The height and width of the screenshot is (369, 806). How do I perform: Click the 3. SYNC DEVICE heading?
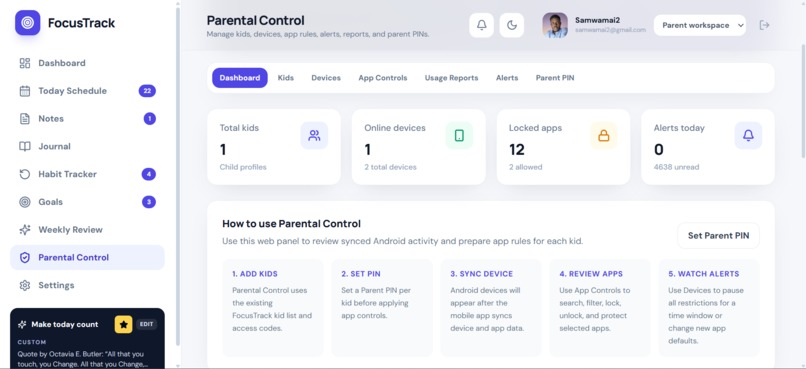click(482, 274)
